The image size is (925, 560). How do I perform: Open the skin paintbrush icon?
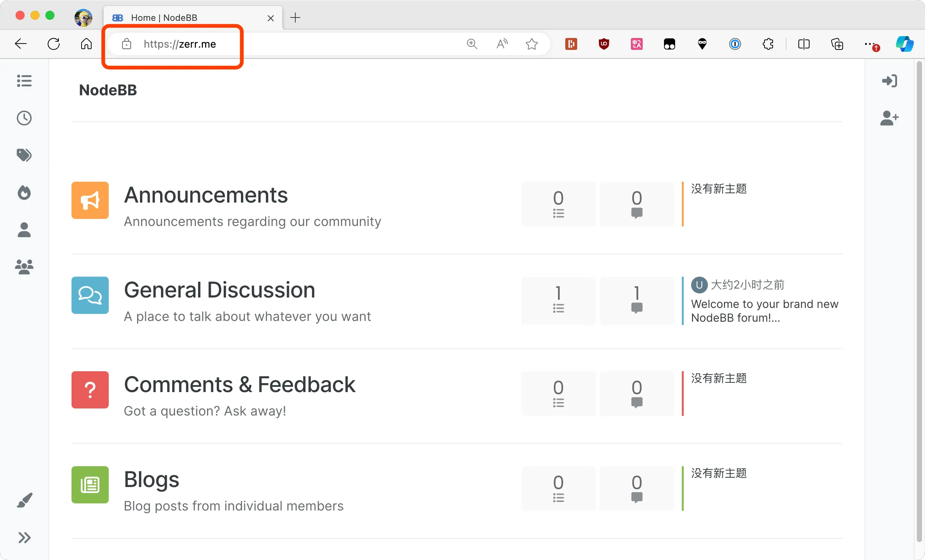[25, 500]
